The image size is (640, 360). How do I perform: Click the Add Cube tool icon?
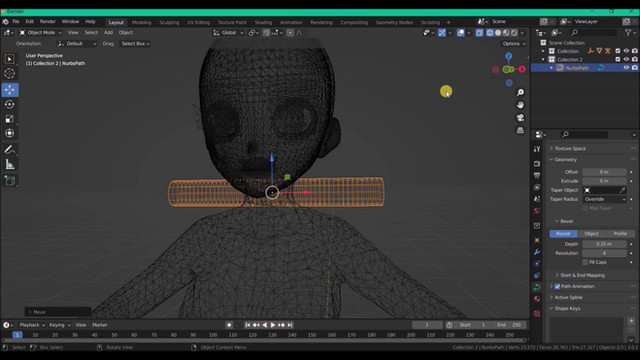coord(10,181)
